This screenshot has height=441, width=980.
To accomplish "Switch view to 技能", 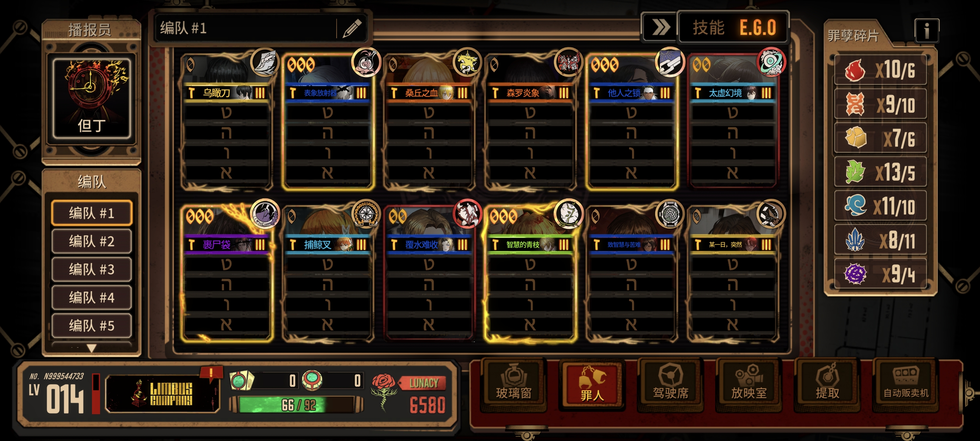I will coord(708,28).
